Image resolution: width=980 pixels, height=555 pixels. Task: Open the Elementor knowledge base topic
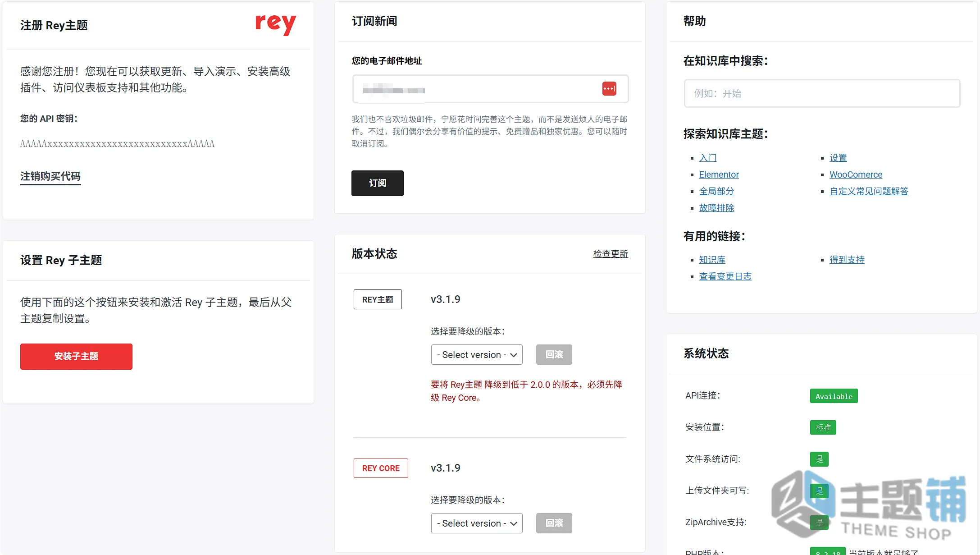(x=719, y=174)
